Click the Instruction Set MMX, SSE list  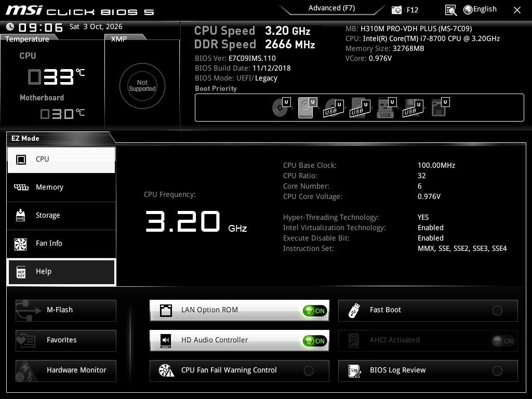click(x=462, y=248)
